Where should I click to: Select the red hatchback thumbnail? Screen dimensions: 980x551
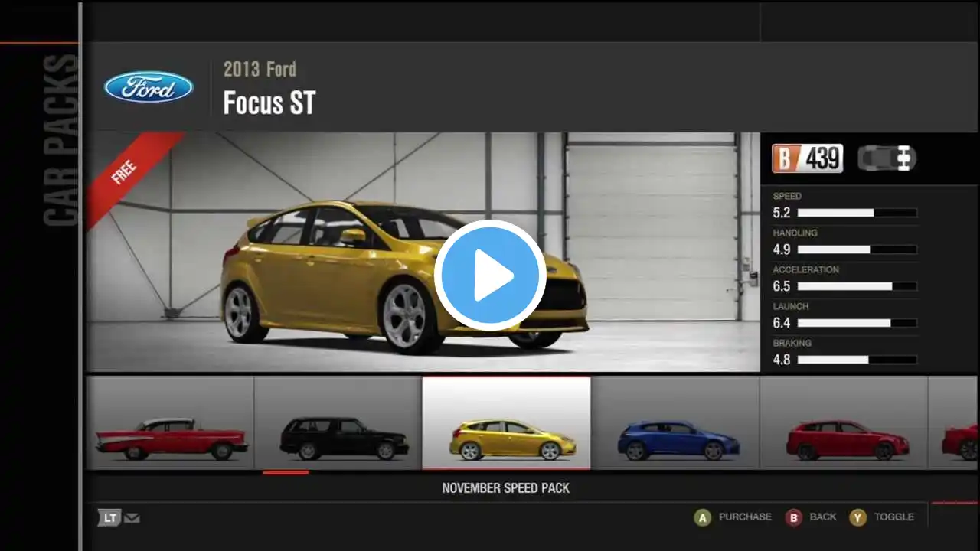click(x=844, y=422)
